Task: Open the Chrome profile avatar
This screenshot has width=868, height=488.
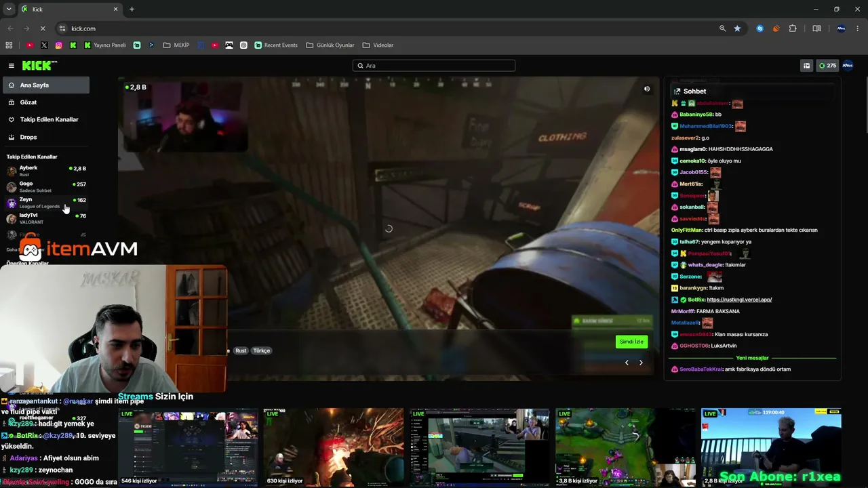Action: (x=841, y=28)
